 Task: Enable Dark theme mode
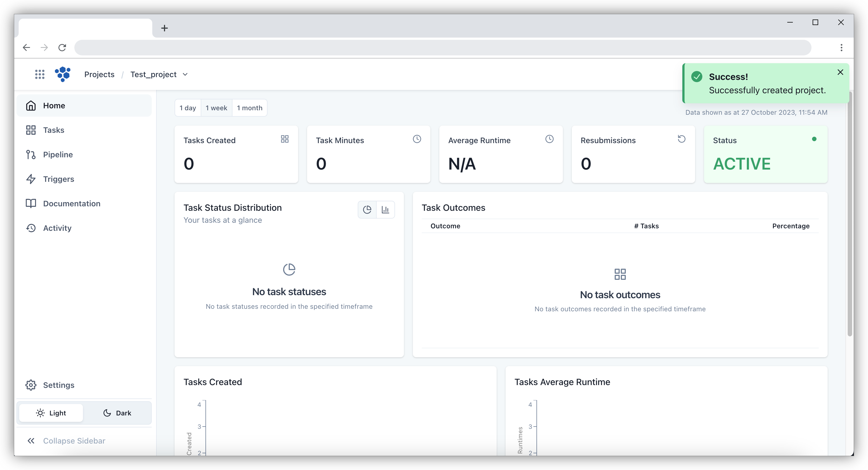pyautogui.click(x=117, y=413)
